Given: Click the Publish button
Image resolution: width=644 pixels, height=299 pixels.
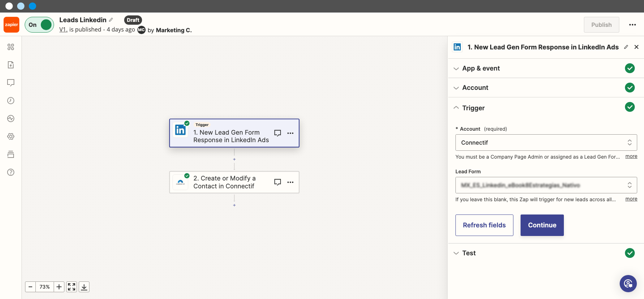Looking at the screenshot, I should pyautogui.click(x=601, y=25).
